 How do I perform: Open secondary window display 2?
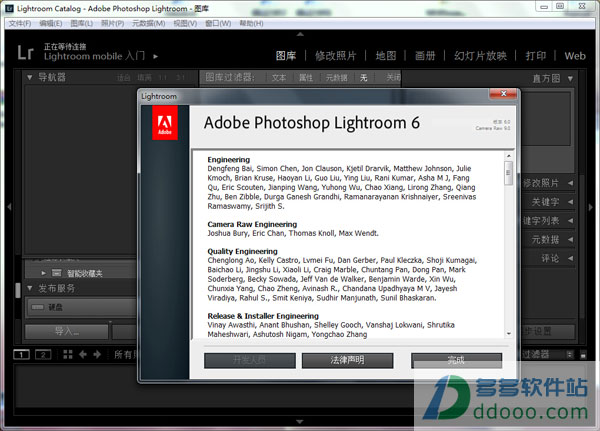43,355
